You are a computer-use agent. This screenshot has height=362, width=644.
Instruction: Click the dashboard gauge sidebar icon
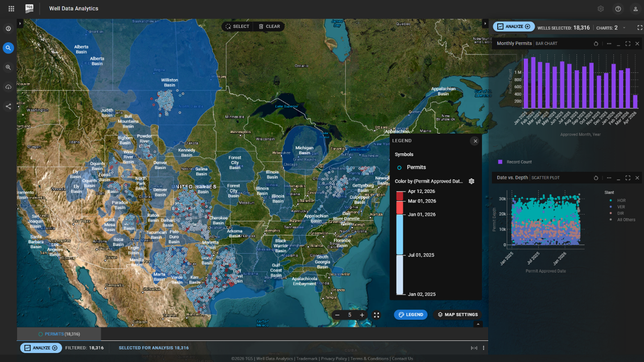8,28
